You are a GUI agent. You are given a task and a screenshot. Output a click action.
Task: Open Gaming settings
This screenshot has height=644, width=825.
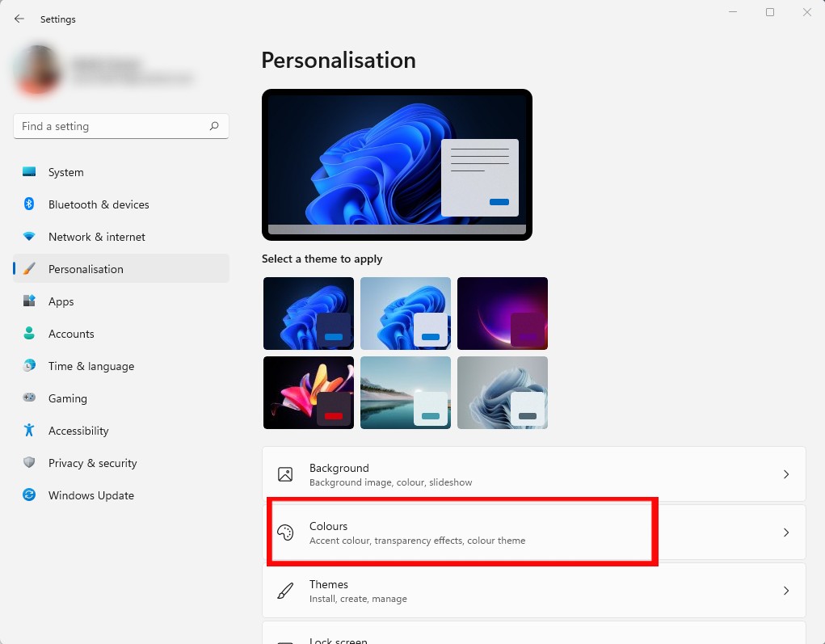pyautogui.click(x=121, y=398)
